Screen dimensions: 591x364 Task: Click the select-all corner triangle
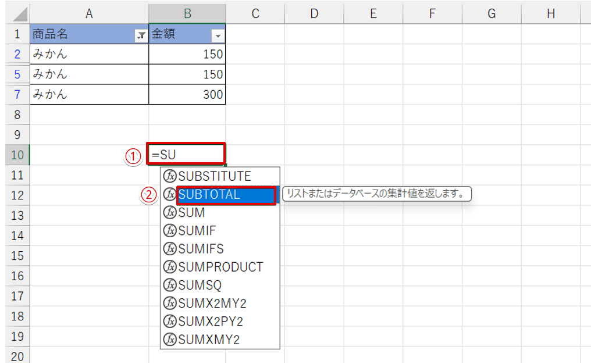click(20, 15)
